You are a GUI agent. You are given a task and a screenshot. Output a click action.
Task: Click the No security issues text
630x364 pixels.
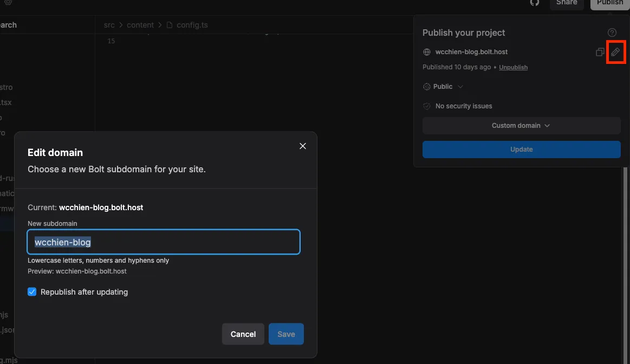click(464, 106)
